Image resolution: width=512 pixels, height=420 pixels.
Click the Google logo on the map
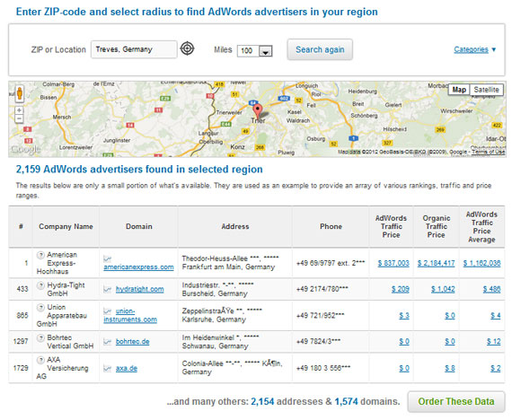click(26, 150)
